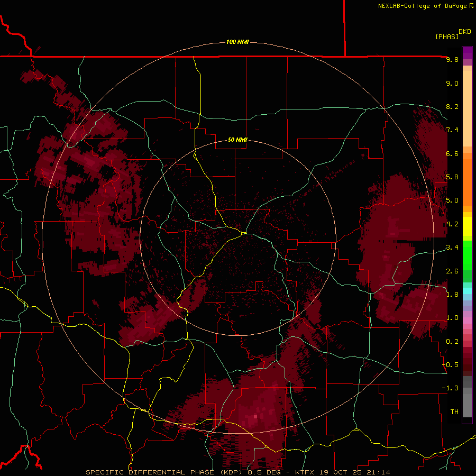Click the KTFX 19 OCT 25 21:14 timestamp

click(343, 472)
